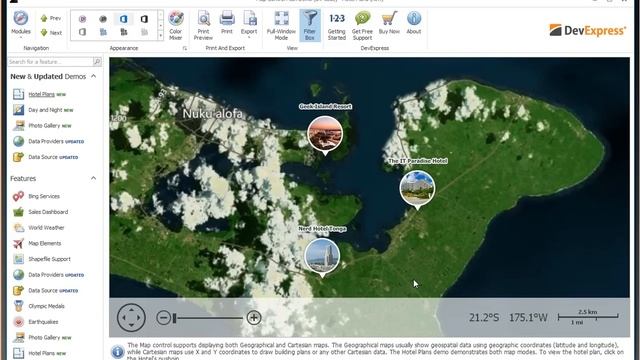Open Print Preview
Screen dimensions: 640x360
click(203, 25)
